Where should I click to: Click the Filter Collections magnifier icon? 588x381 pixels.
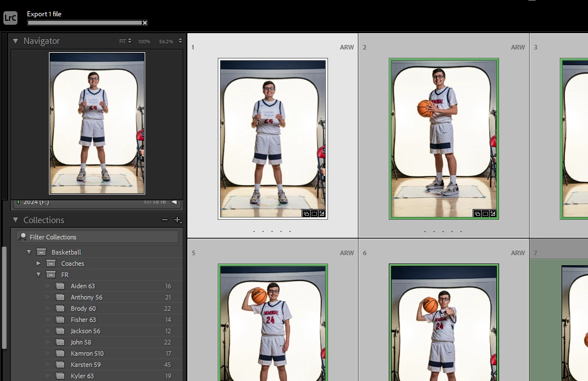coord(22,237)
